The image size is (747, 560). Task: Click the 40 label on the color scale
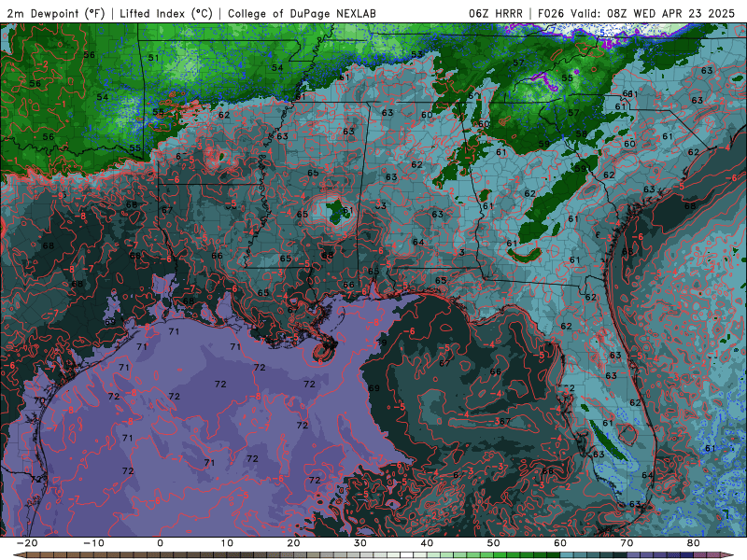point(427,543)
